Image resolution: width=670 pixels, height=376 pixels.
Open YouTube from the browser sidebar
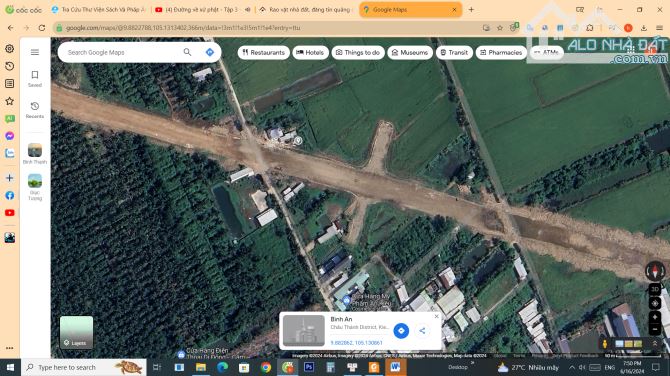pyautogui.click(x=9, y=212)
